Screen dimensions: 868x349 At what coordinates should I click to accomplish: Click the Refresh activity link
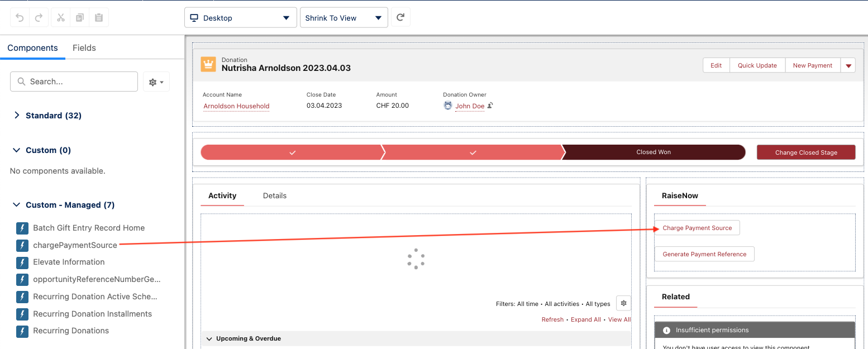pyautogui.click(x=552, y=319)
